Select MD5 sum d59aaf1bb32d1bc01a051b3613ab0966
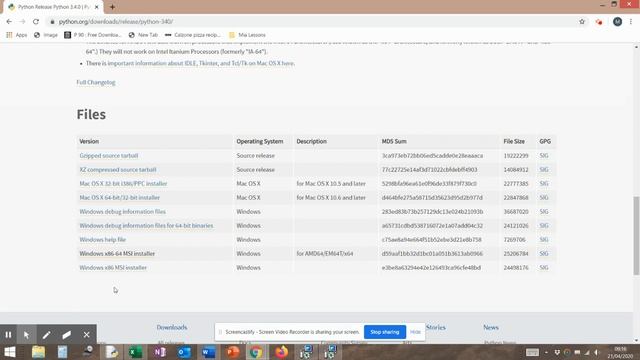 [x=432, y=254]
